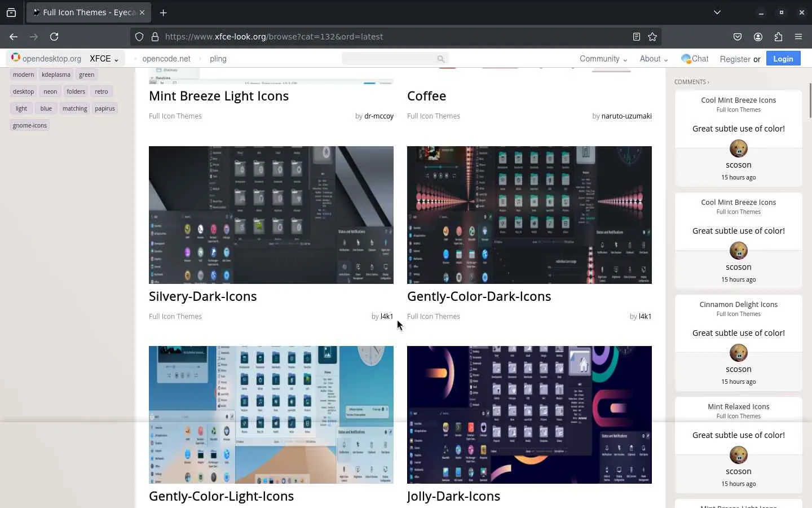Select the green tag
The image size is (812, 508).
tap(87, 75)
